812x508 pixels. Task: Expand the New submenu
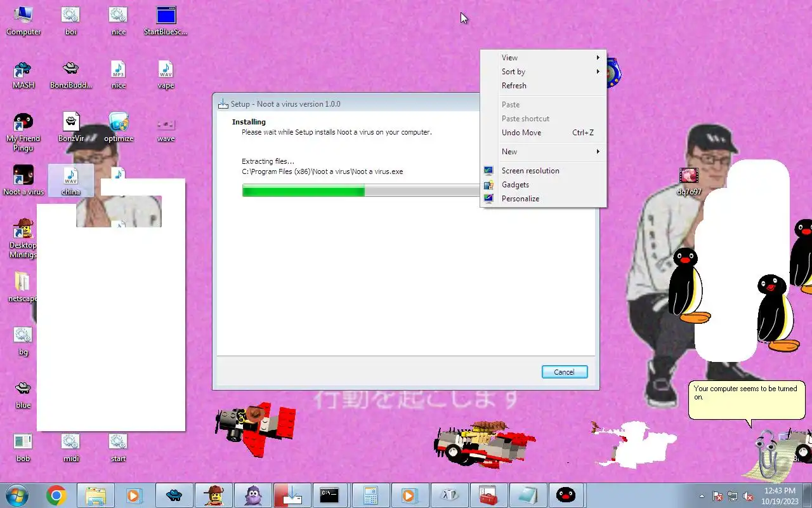(543, 152)
